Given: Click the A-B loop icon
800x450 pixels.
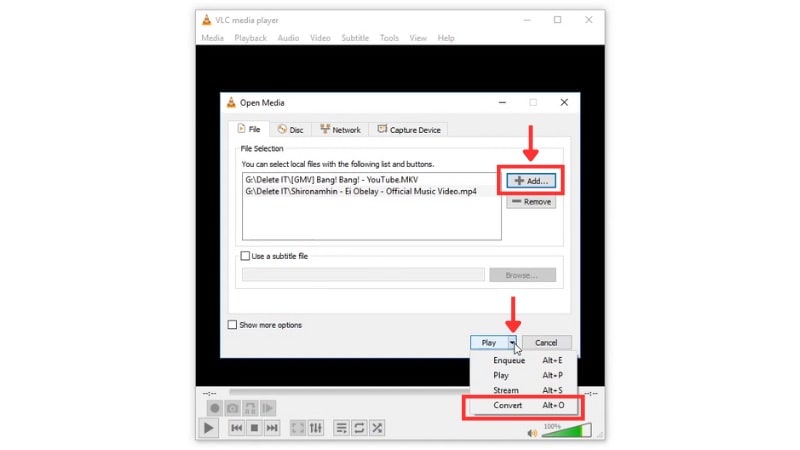Looking at the screenshot, I should (250, 408).
